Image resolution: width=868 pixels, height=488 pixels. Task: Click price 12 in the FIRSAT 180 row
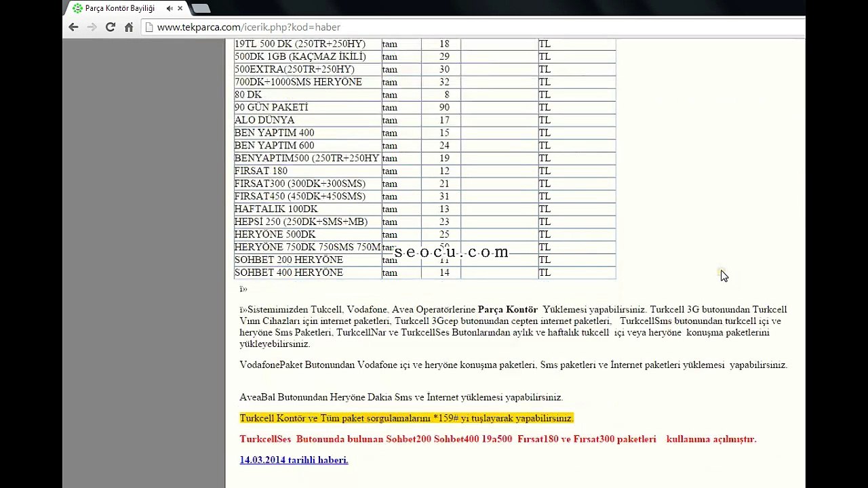(x=444, y=171)
